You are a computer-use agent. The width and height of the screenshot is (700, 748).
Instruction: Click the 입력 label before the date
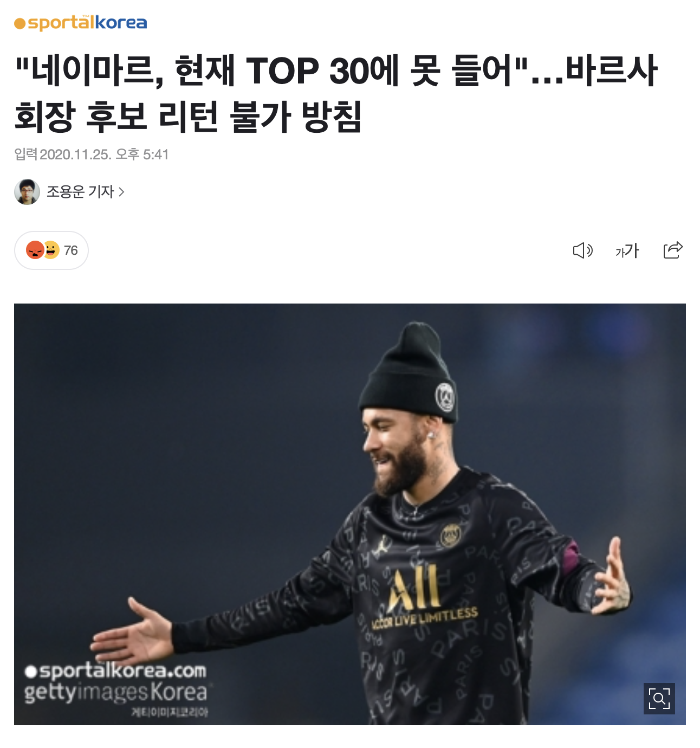26,154
